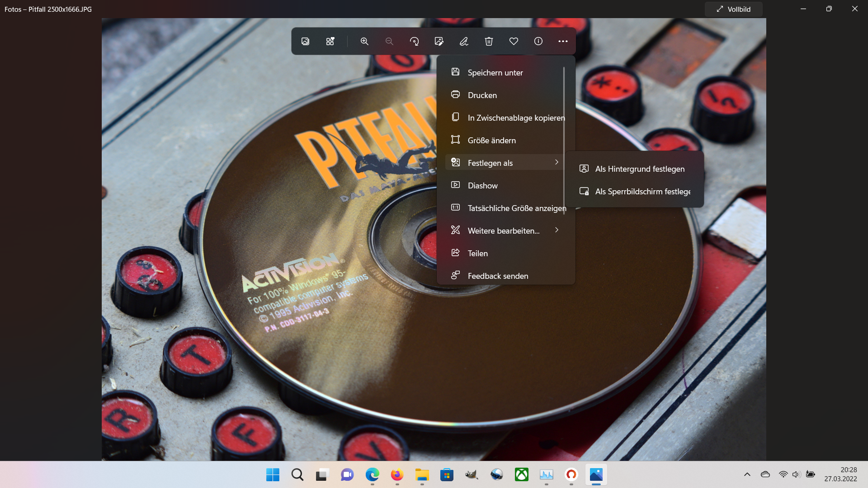The width and height of the screenshot is (868, 488).
Task: Select Als Hintergrund festlegen
Action: 639,169
